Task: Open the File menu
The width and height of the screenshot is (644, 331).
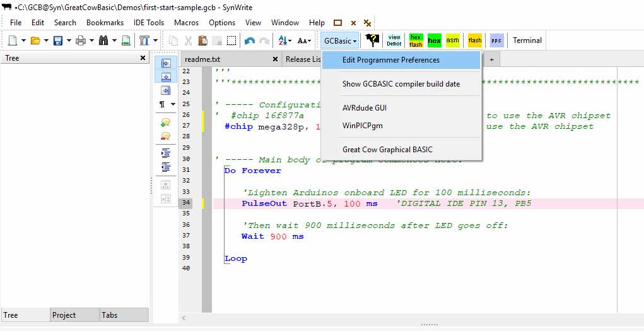Action: click(x=16, y=23)
